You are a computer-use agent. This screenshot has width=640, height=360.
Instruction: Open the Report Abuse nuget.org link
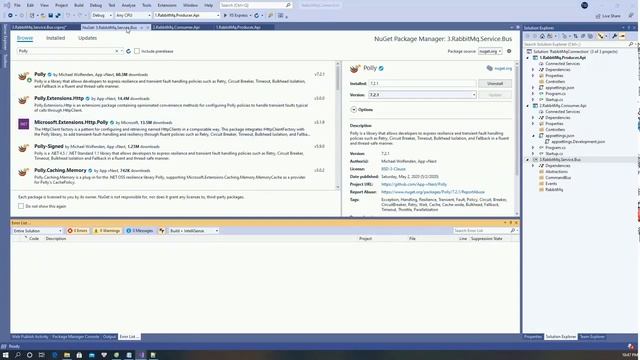coord(433,192)
